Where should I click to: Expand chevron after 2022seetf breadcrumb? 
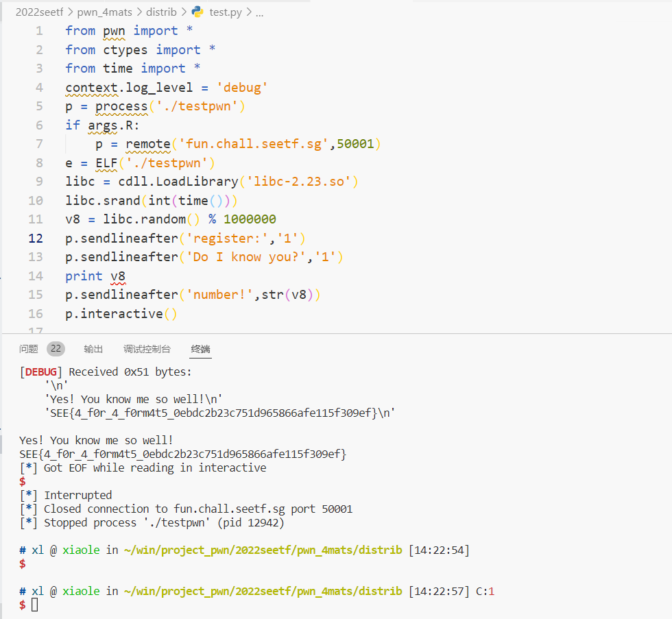pyautogui.click(x=70, y=12)
